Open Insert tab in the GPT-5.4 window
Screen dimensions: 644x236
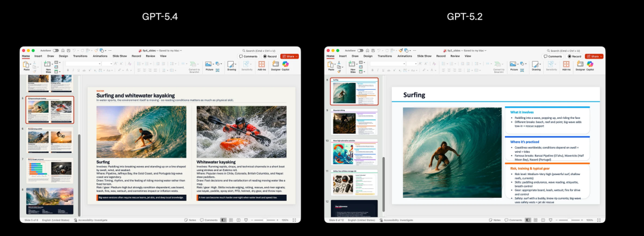tap(38, 56)
